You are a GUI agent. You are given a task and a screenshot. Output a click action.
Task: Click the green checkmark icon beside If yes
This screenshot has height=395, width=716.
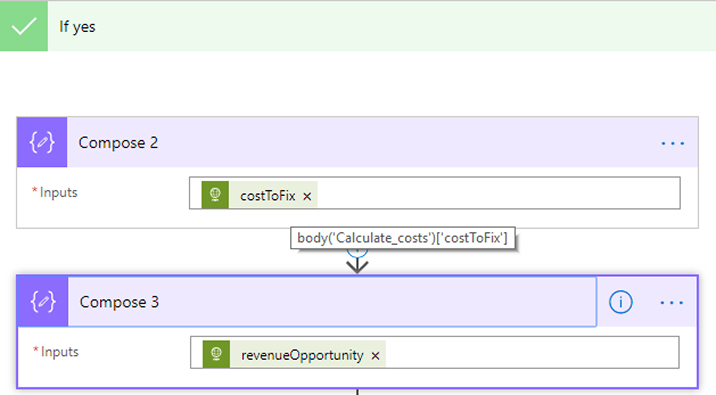[24, 26]
